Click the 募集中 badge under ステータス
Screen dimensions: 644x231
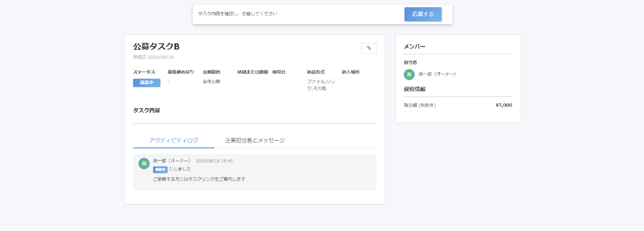coord(146,83)
